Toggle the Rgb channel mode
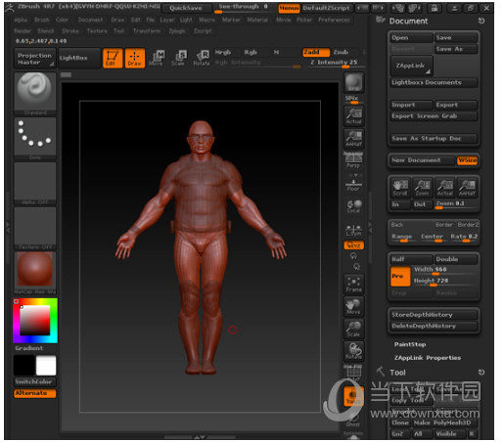This screenshot has height=442, width=504. (251, 52)
